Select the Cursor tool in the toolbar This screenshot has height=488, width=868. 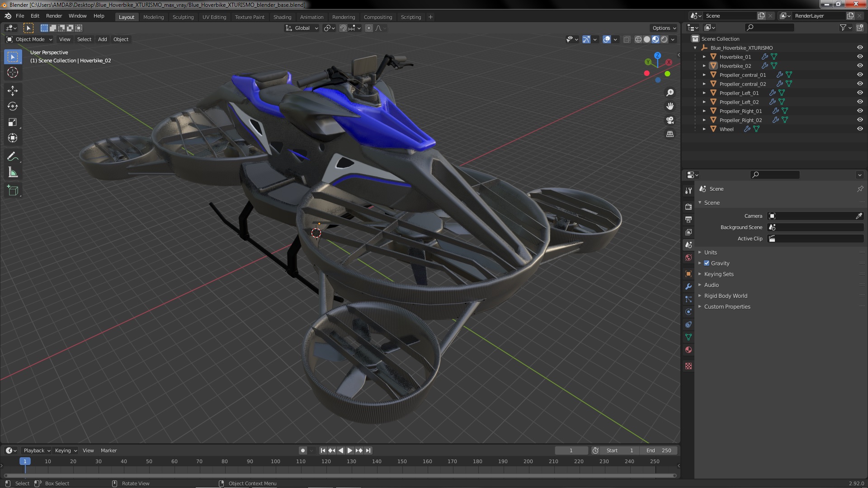click(13, 72)
